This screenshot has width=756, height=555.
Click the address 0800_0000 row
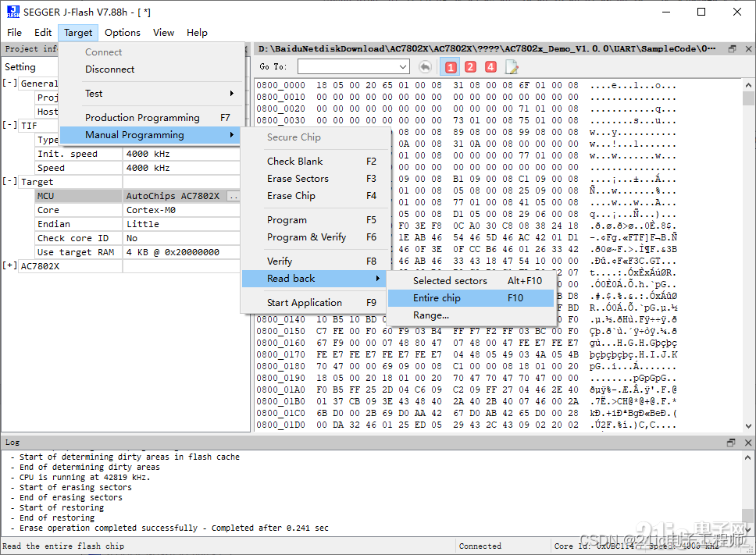tap(466, 85)
